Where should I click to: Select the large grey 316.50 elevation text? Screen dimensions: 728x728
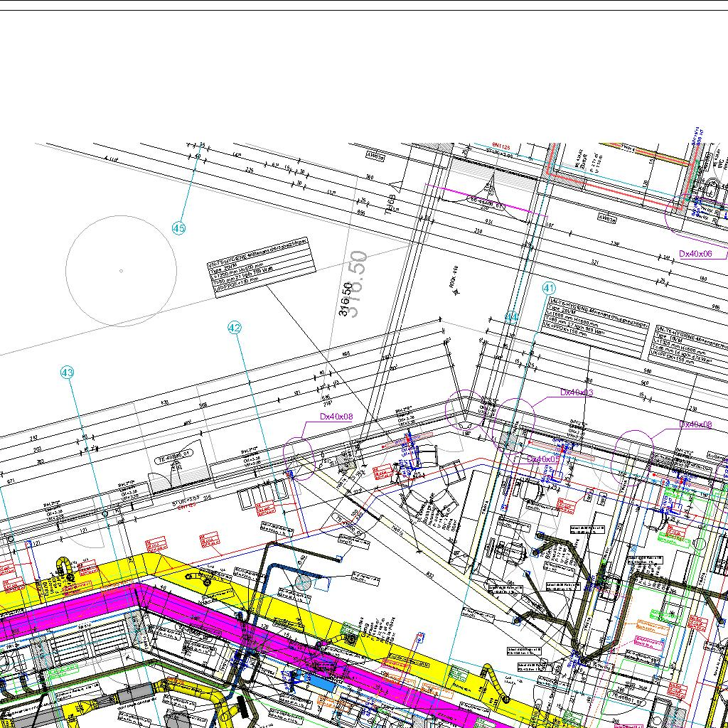[x=358, y=284]
